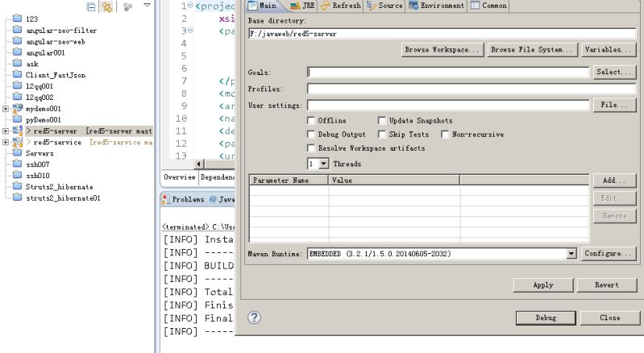Viewport: 644px width, 353px height.
Task: Click the Variables button
Action: [609, 50]
